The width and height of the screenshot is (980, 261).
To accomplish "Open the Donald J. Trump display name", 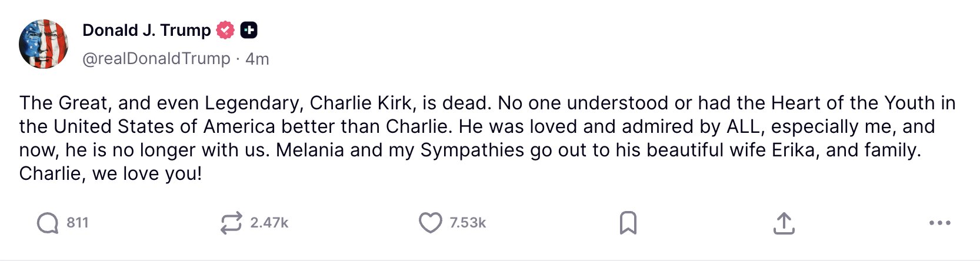I will 146,30.
